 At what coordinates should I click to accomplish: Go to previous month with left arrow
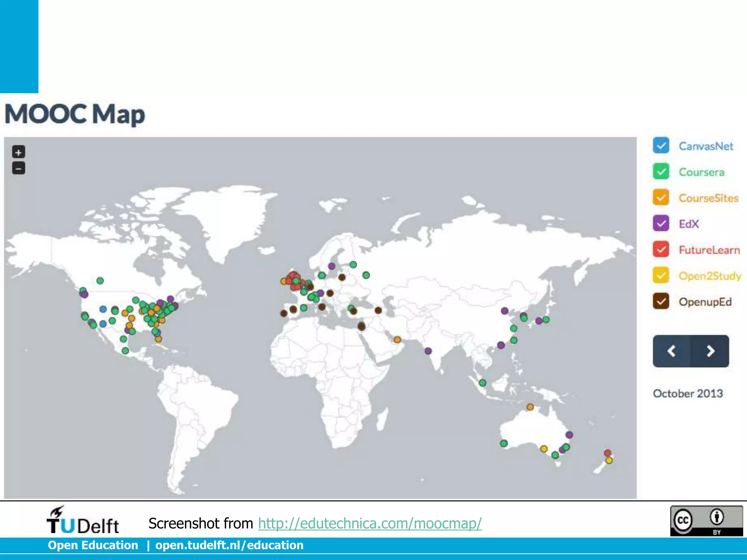(671, 351)
